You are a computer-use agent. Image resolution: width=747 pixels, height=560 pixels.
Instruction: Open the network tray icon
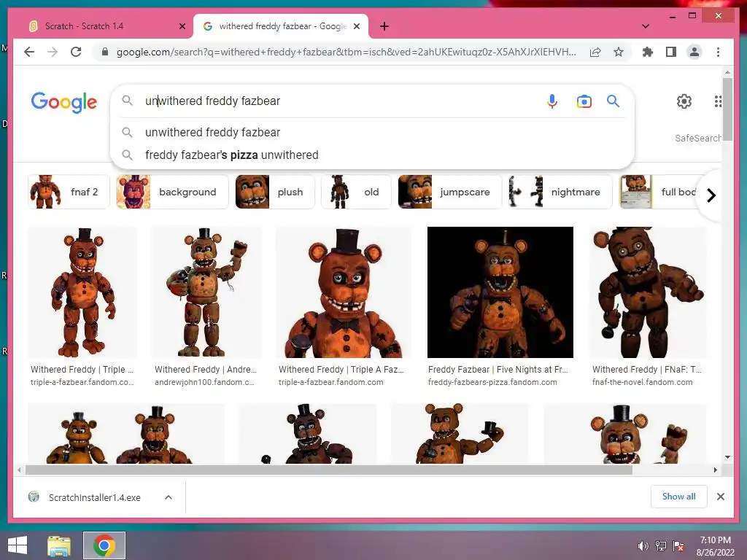[660, 546]
